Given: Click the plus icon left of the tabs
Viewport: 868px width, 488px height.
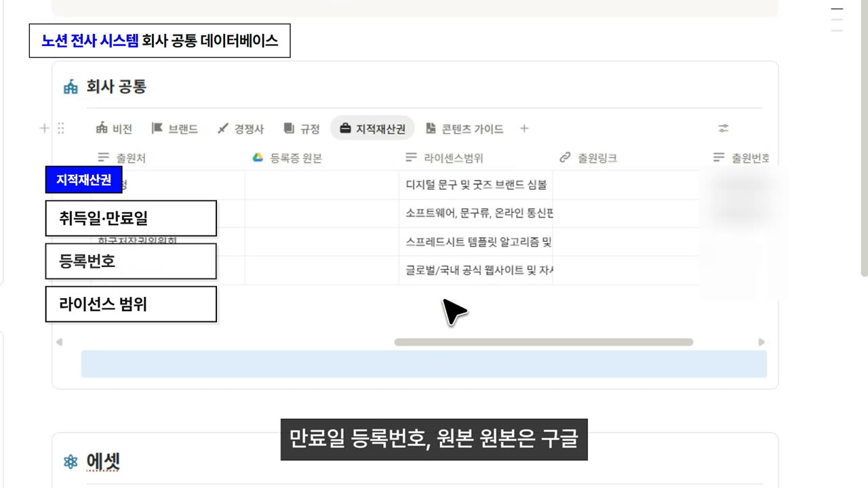Looking at the screenshot, I should point(44,128).
